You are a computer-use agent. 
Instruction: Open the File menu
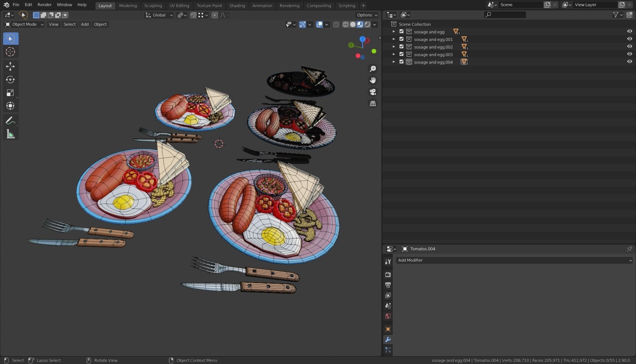pos(16,5)
